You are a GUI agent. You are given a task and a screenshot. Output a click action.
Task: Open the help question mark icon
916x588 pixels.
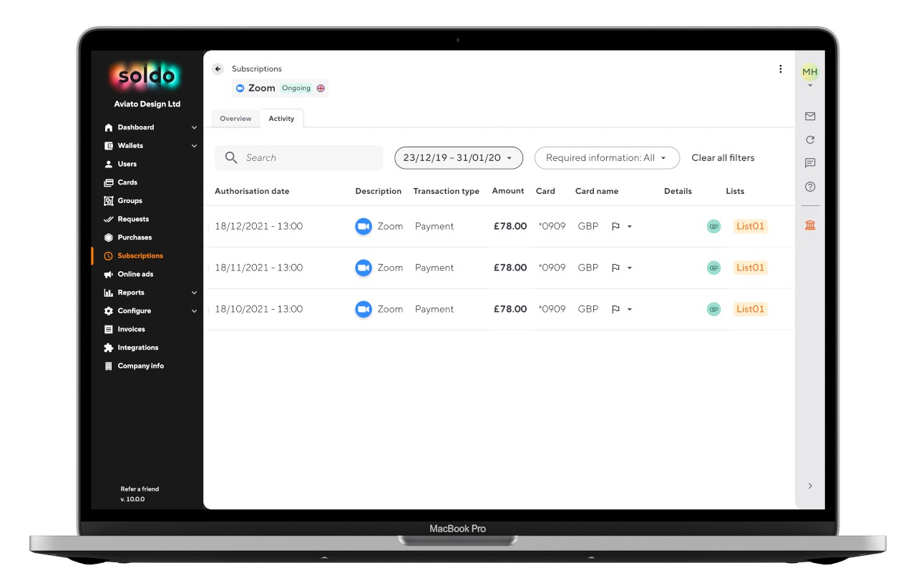pyautogui.click(x=810, y=187)
